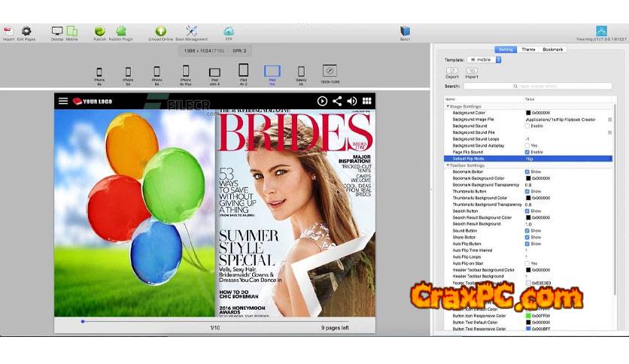Screen dimensions: 629x364
Task: Open the Publish Plugin tool
Action: (x=120, y=32)
